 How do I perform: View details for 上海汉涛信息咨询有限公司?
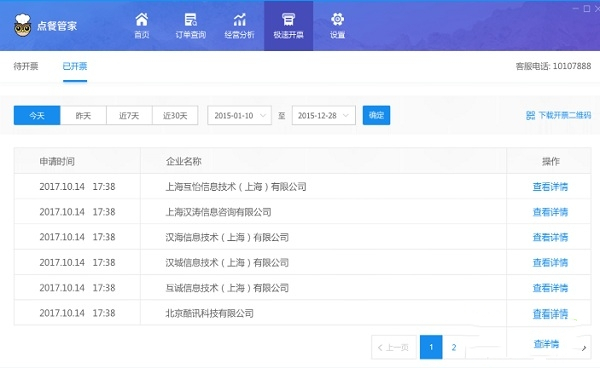[550, 212]
